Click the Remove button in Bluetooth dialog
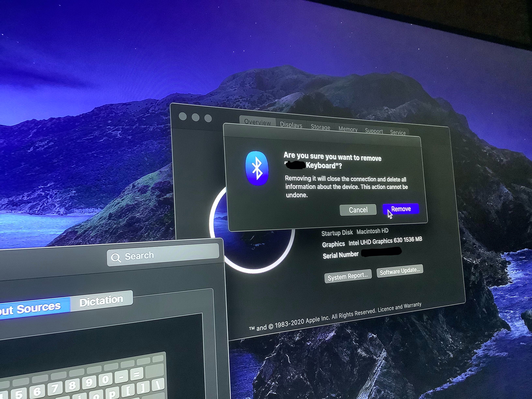 (401, 209)
